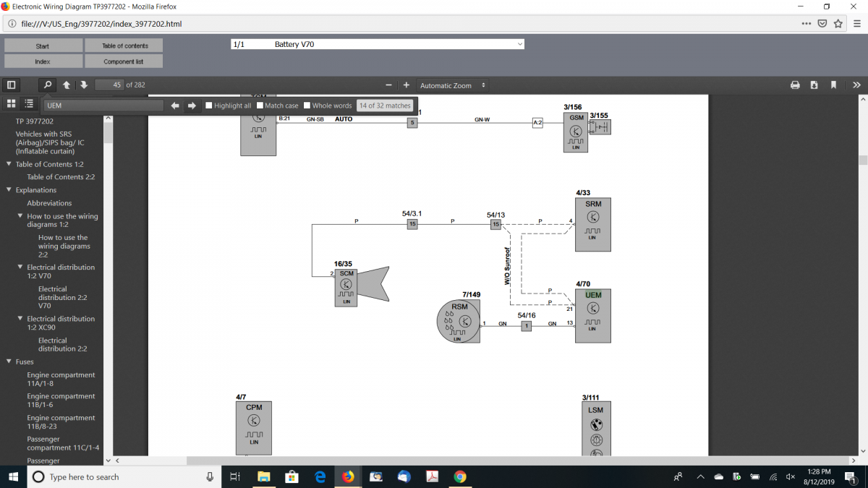Open the Battery V70 page selector dropdown
The width and height of the screenshot is (868, 488).
[x=377, y=44]
